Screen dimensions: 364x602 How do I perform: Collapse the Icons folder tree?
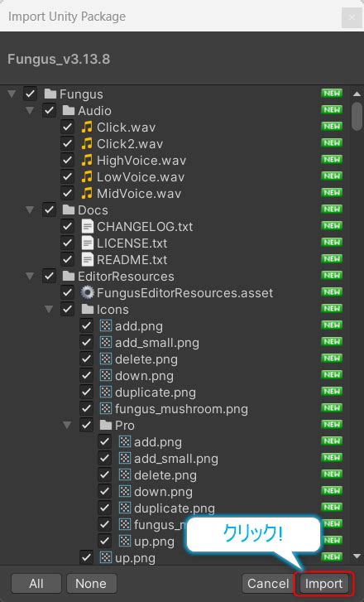coord(49,310)
